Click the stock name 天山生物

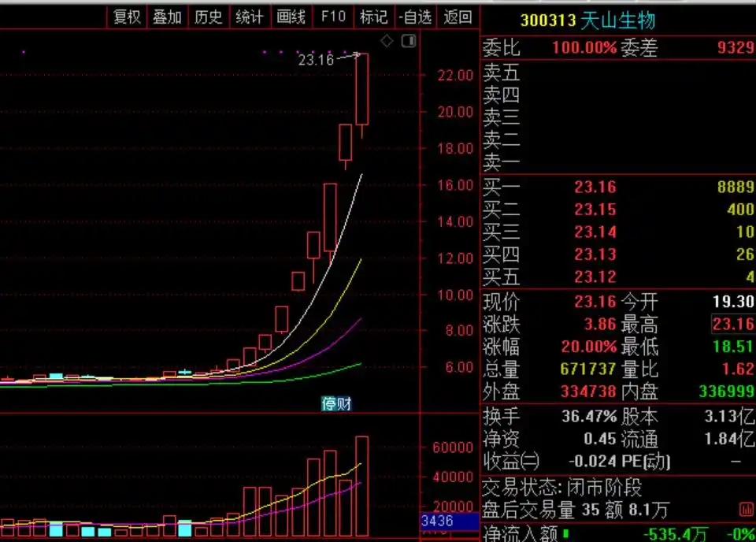pos(618,20)
